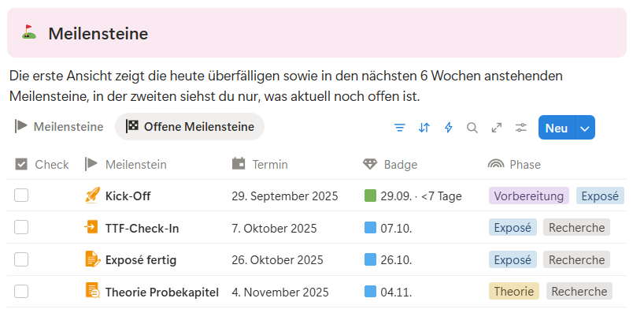Open the filter icon in the view toolbar
Viewport: 644px width, 313px height.
click(x=399, y=128)
